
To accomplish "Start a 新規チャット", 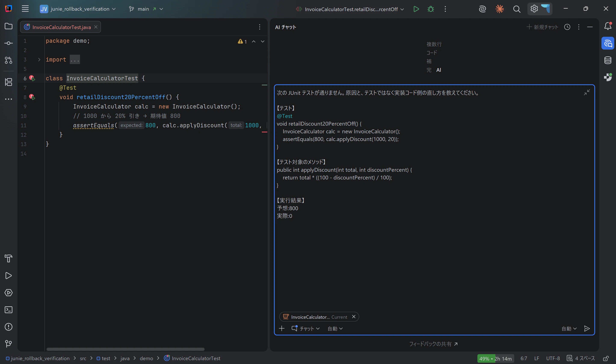I will pos(543,27).
